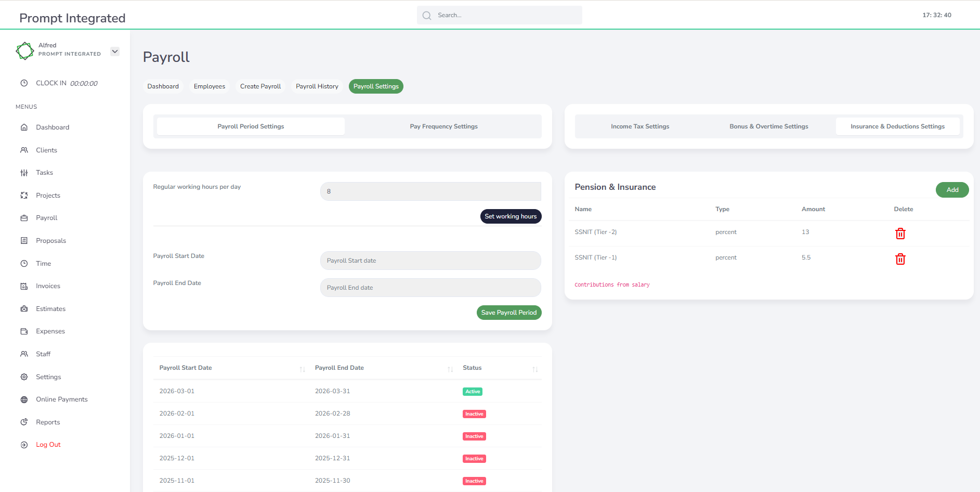
Task: Open the Income Tax Settings tab
Action: [640, 126]
